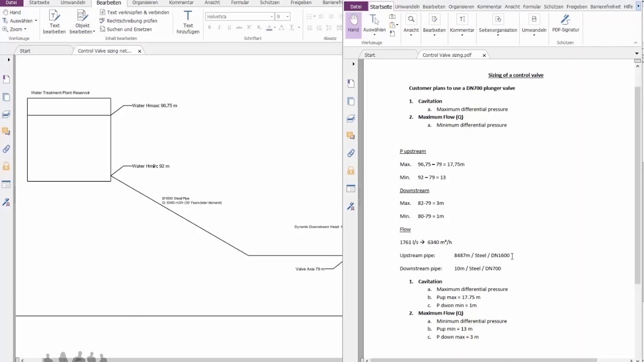Image resolution: width=644 pixels, height=362 pixels.
Task: Open Attachments paperclip panel in right window
Action: coord(351,153)
